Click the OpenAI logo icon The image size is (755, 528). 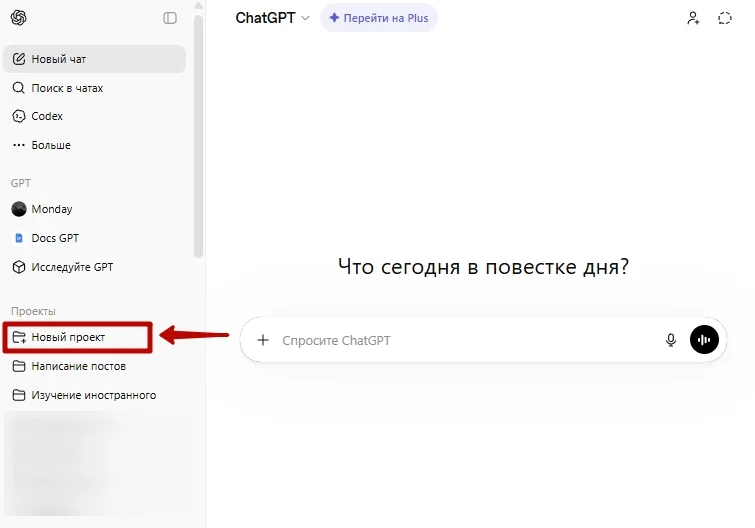19,18
